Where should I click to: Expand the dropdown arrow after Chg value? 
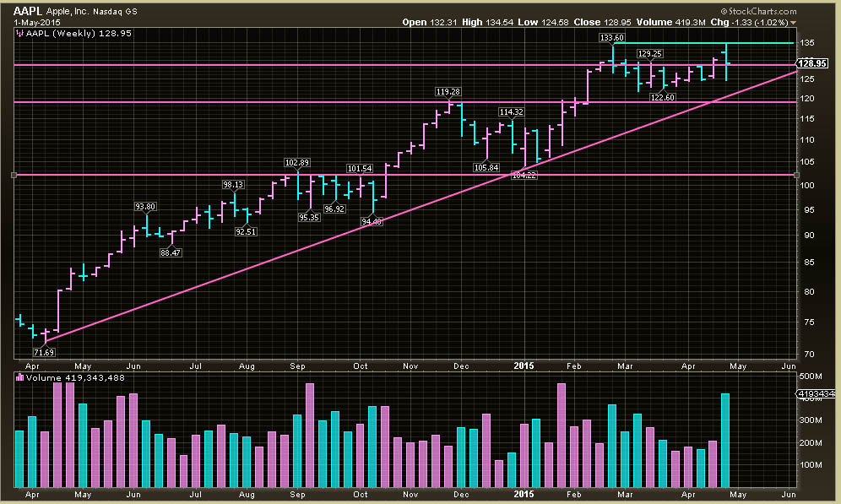pos(793,23)
